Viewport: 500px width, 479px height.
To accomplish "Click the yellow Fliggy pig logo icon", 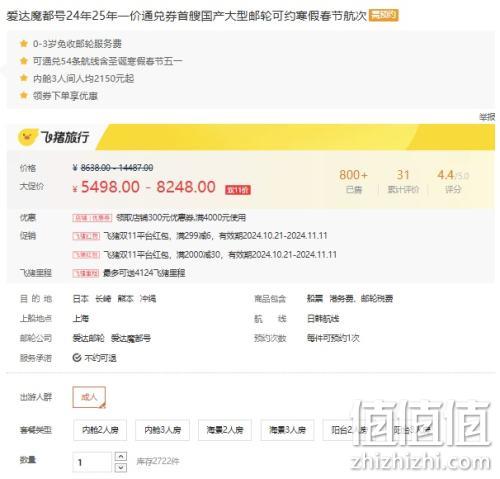I will tap(27, 137).
